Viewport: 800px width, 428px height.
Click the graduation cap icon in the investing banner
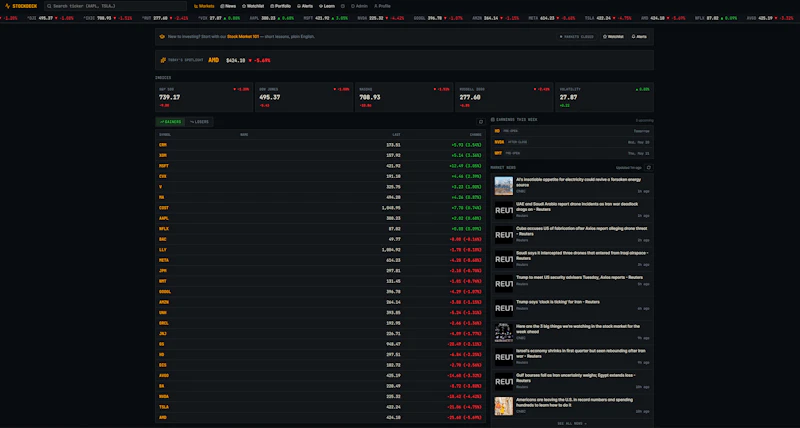click(x=162, y=37)
